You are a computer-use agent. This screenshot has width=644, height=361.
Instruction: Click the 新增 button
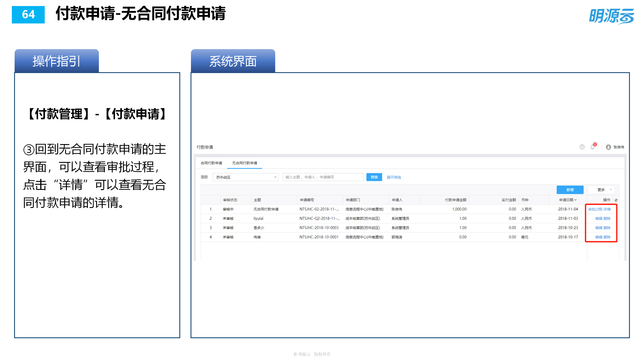570,190
